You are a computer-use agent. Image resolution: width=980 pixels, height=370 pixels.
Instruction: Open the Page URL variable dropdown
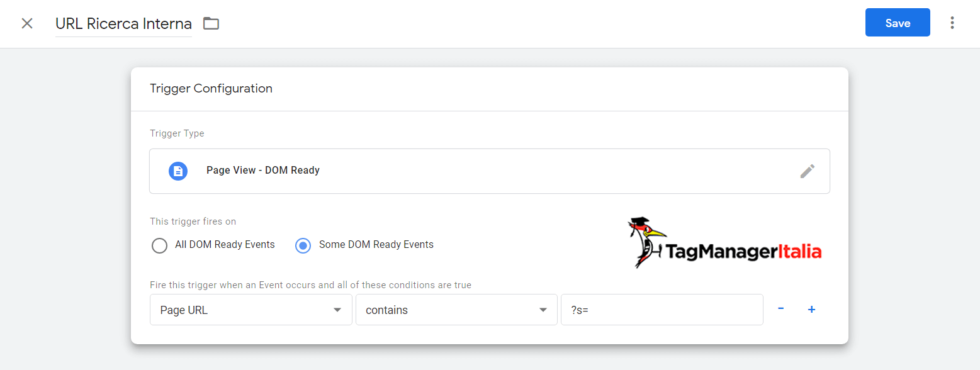pyautogui.click(x=251, y=310)
